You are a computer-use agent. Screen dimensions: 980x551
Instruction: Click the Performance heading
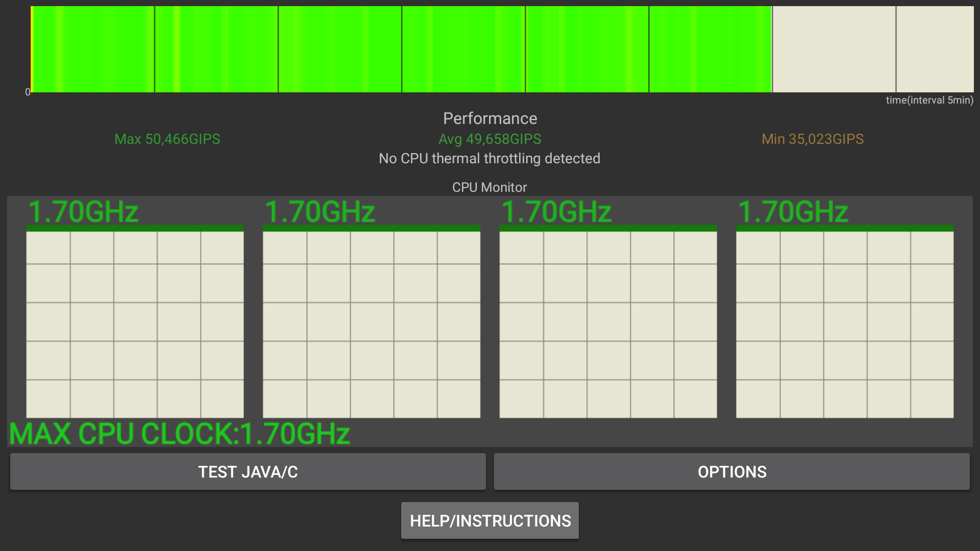pyautogui.click(x=489, y=118)
